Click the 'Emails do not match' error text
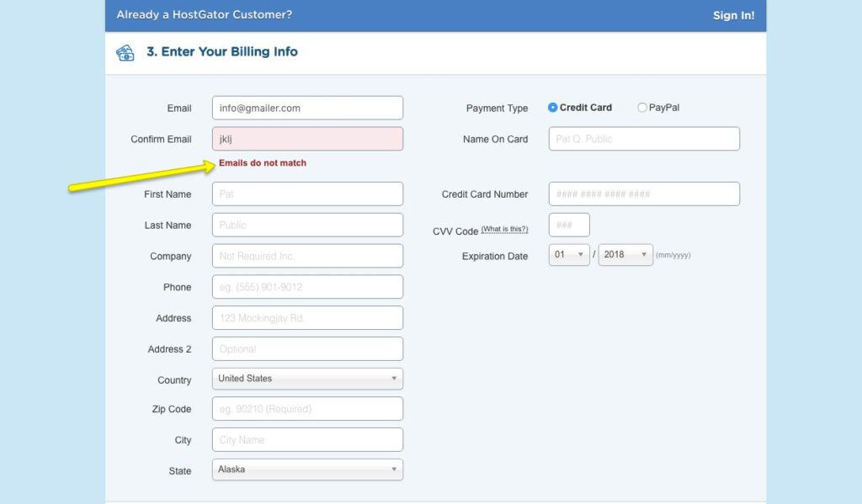Screen dimensions: 862x504 click(263, 162)
